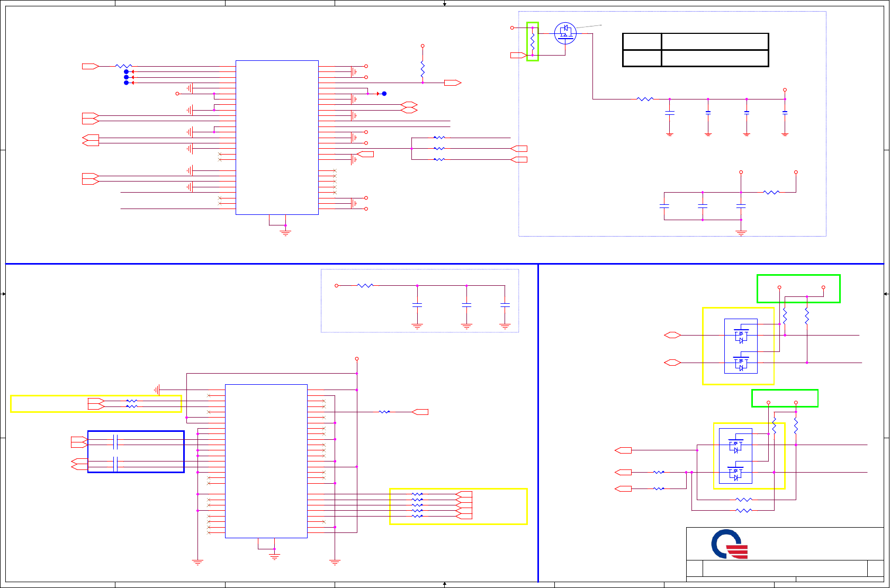890x588 pixels.
Task: Select the vertical pull-up resistor above upper IC output
Action: (422, 69)
